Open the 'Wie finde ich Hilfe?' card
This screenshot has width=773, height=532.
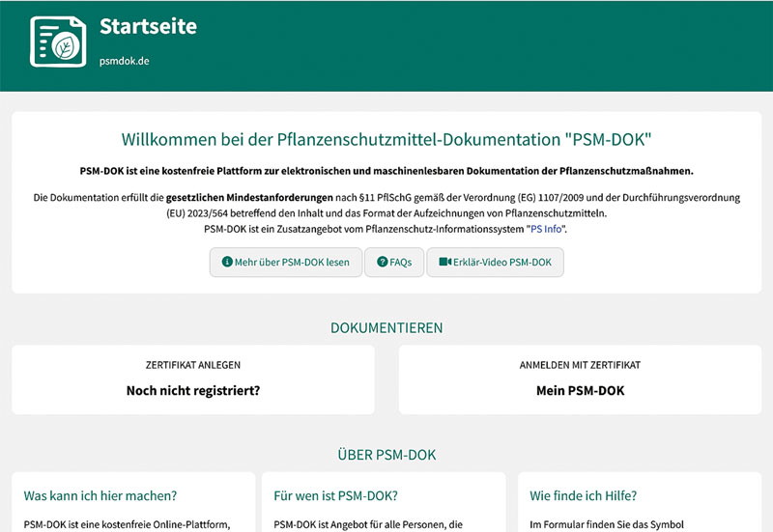point(584,496)
